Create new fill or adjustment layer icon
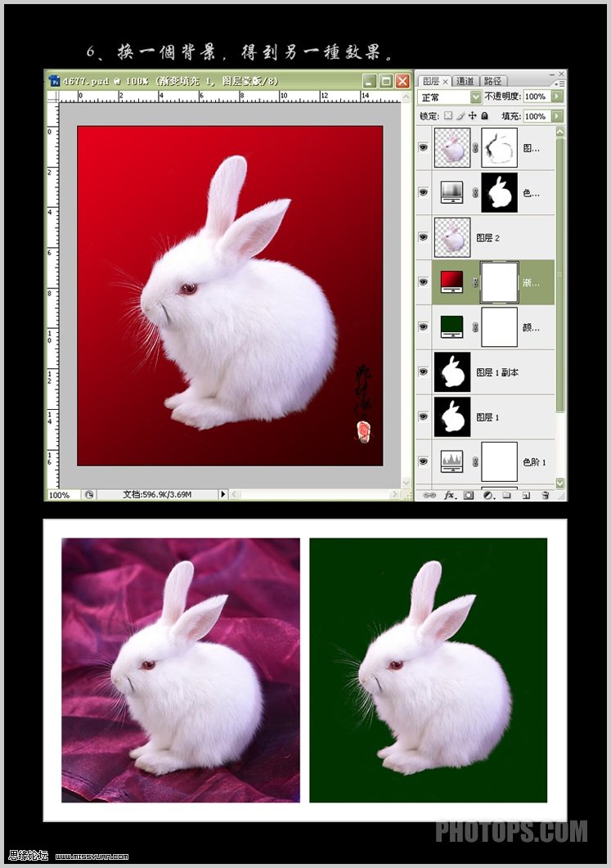This screenshot has width=611, height=868. [487, 495]
